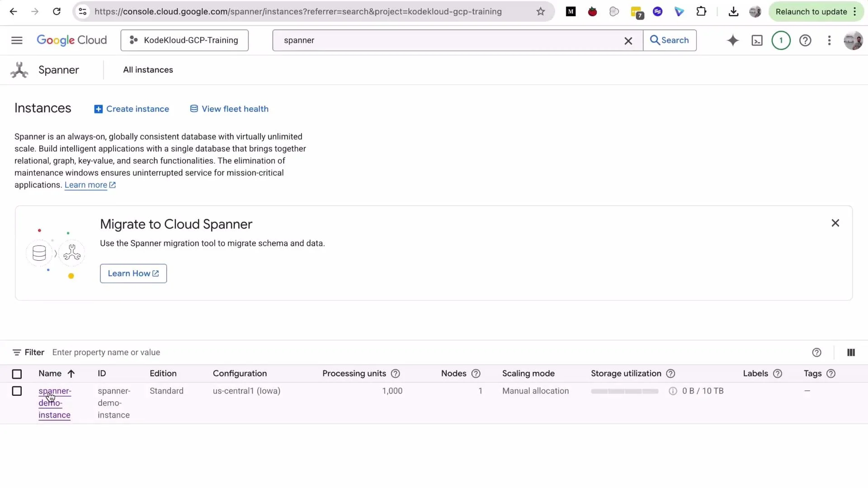
Task: Dismiss the Migrate to Cloud Spanner banner
Action: [835, 223]
